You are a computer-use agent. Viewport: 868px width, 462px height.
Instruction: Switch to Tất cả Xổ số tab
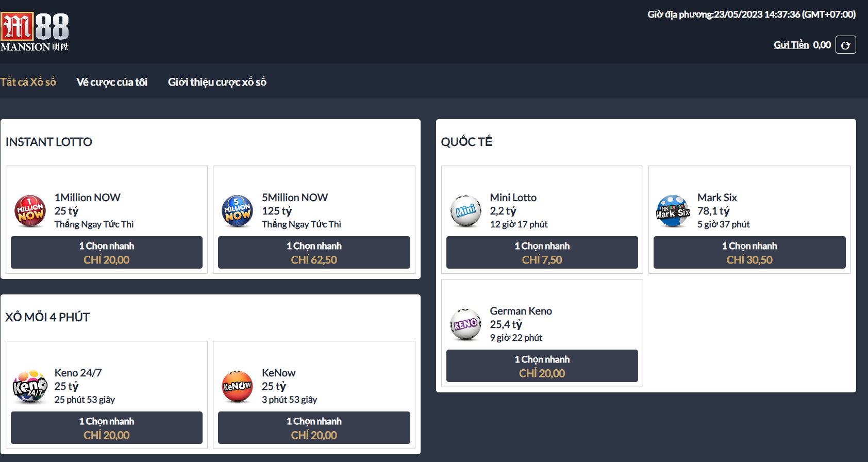[x=28, y=82]
